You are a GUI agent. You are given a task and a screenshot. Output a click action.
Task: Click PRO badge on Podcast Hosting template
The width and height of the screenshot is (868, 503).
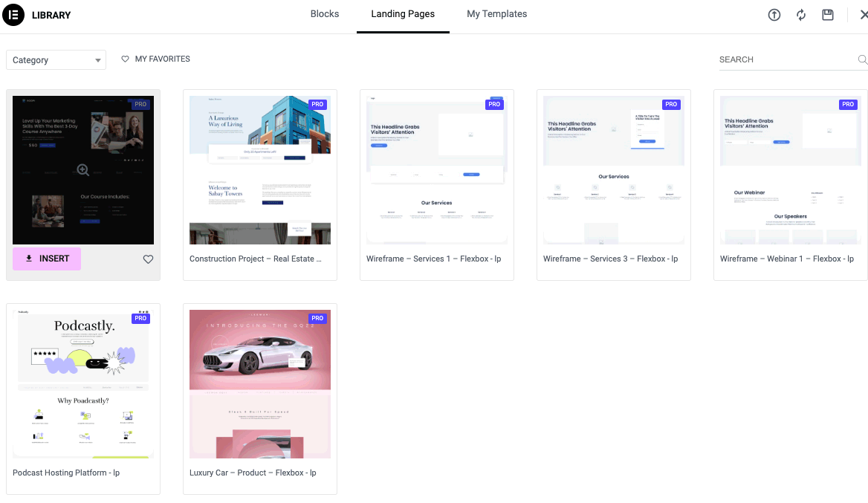tap(140, 318)
